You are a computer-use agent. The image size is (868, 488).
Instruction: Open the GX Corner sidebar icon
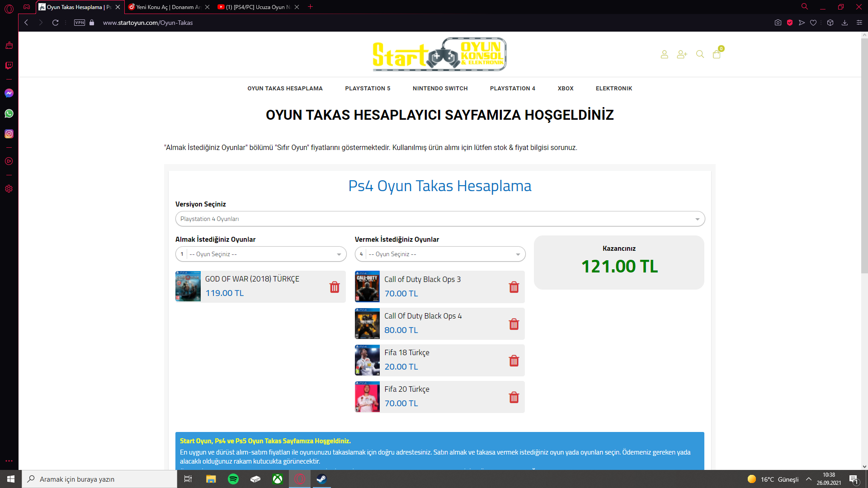[x=27, y=7]
